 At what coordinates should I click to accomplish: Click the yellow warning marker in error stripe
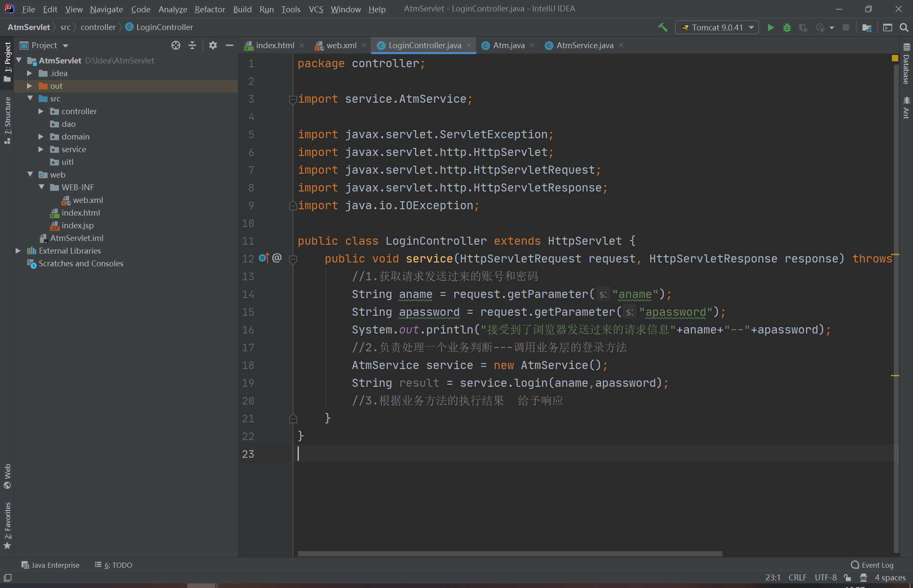[x=895, y=58]
